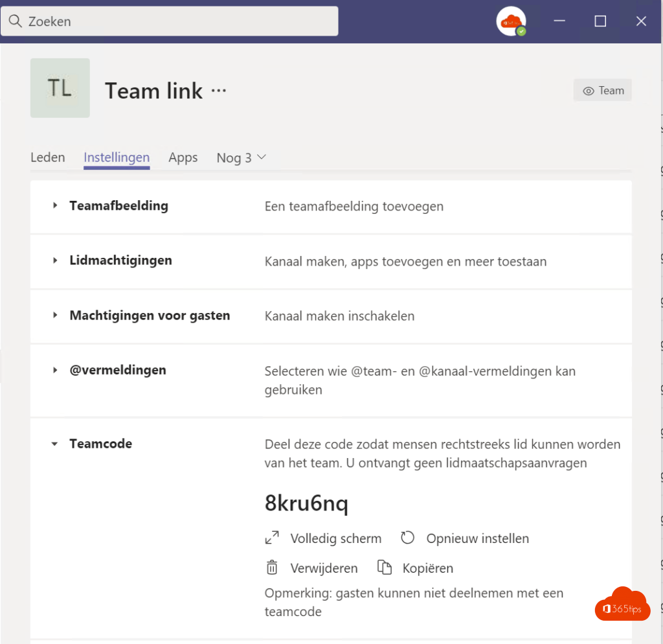Click 'Kanaal maken inschakelen' description

click(x=339, y=316)
